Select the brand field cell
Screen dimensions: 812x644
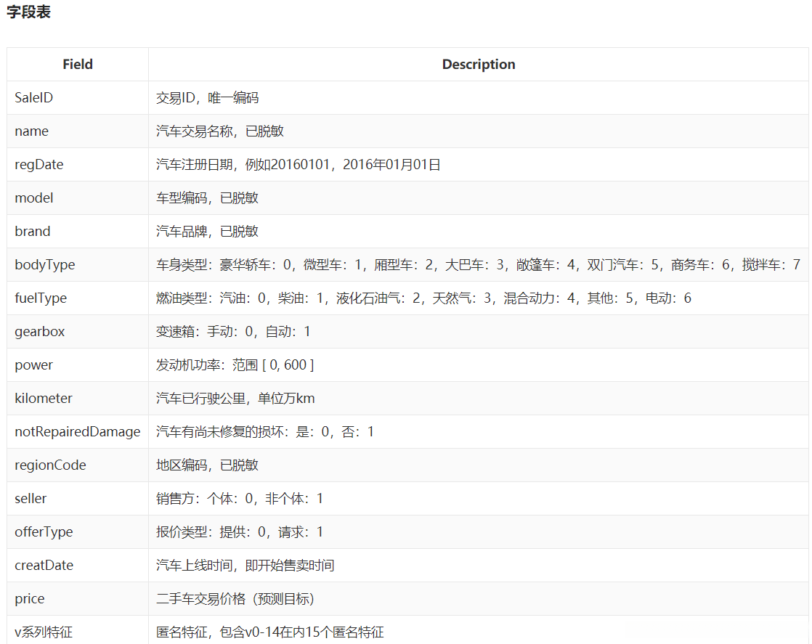point(78,232)
